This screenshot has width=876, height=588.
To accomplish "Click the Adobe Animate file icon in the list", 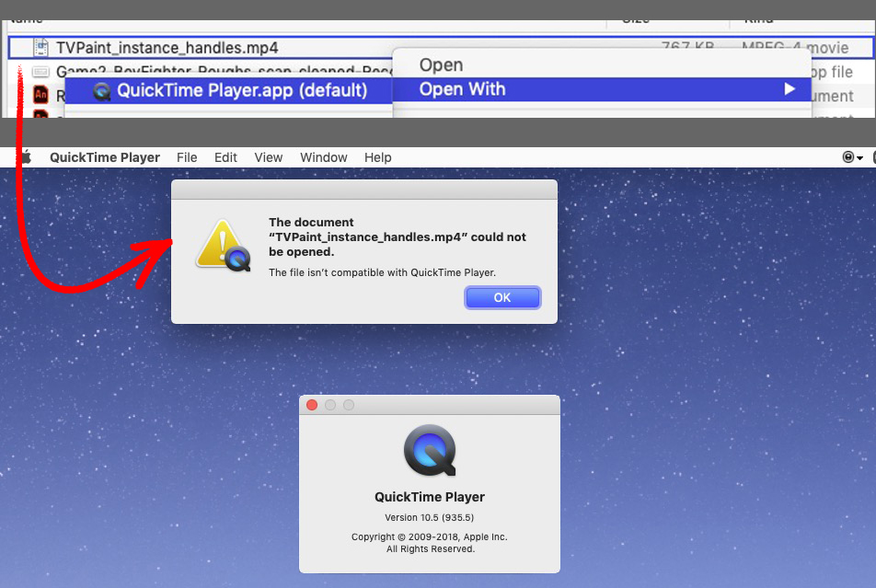I will click(x=40, y=95).
